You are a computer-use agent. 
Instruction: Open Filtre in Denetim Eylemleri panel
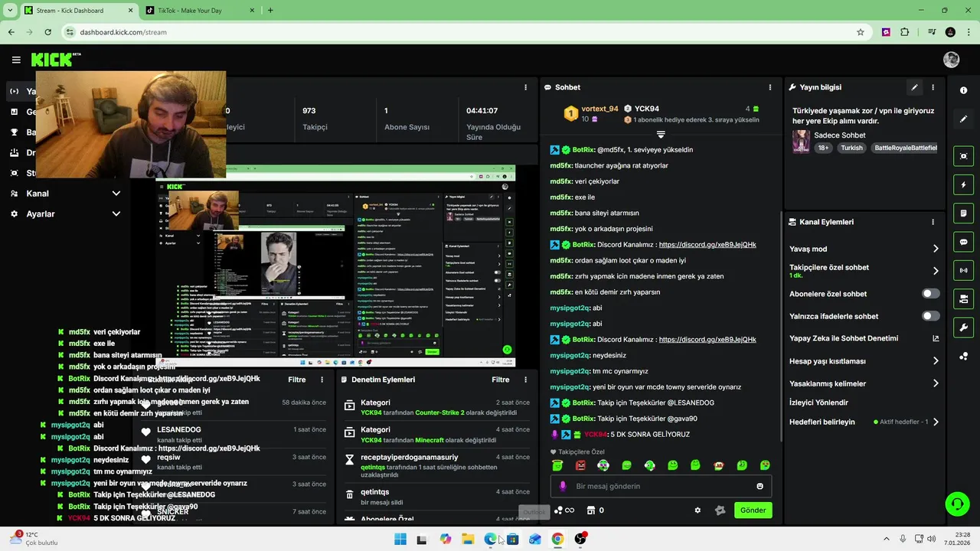501,380
